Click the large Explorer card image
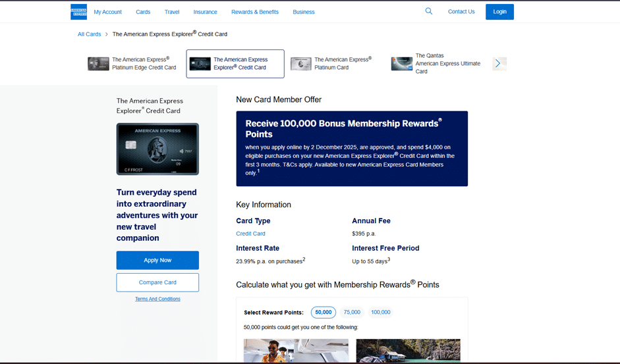 157,149
